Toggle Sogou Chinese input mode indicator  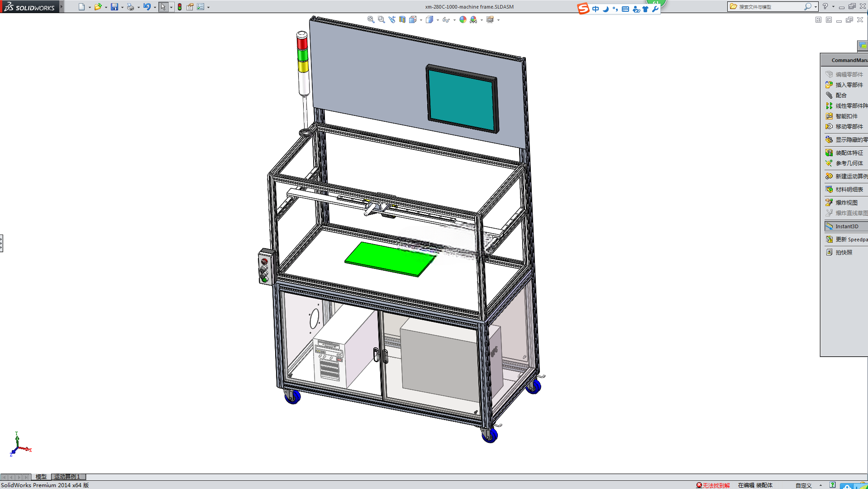pos(596,9)
